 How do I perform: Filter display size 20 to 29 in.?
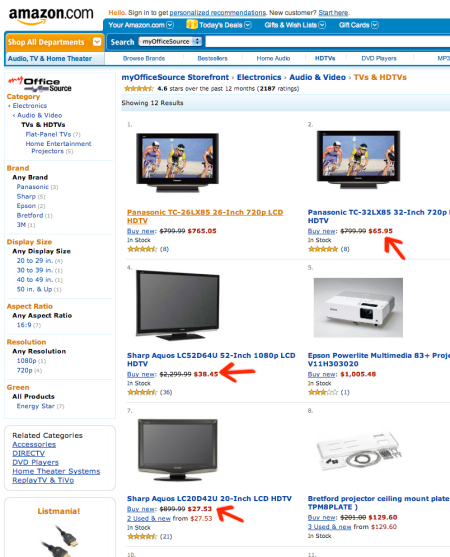[34, 261]
